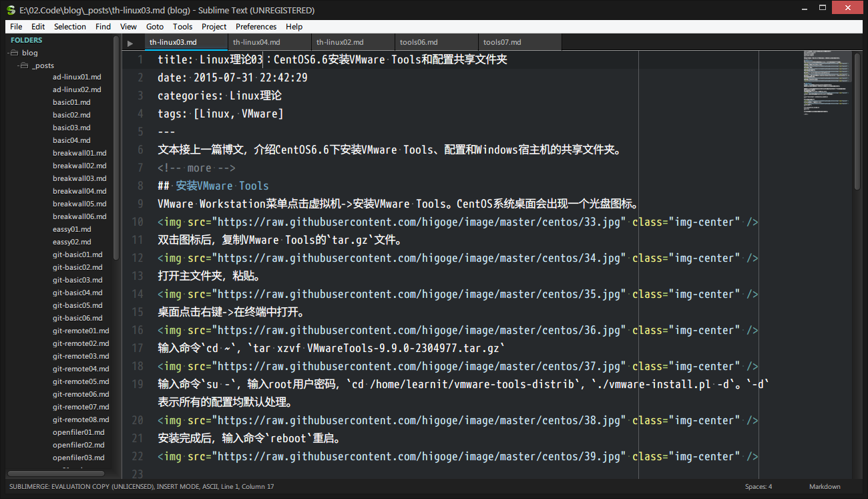Open git-remote01.md file
The width and height of the screenshot is (868, 499).
point(81,331)
